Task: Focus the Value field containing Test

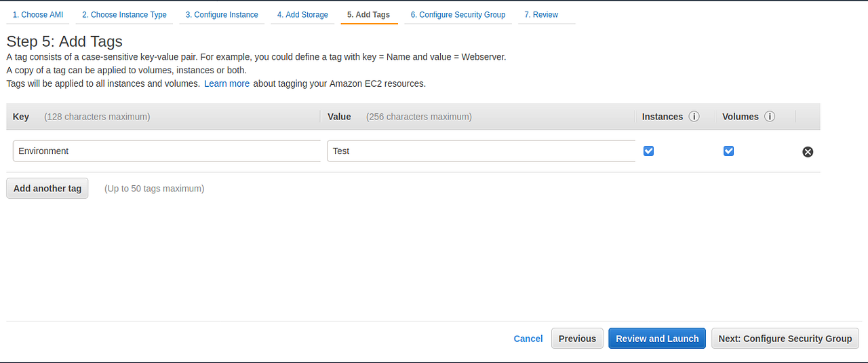Action: pyautogui.click(x=481, y=151)
